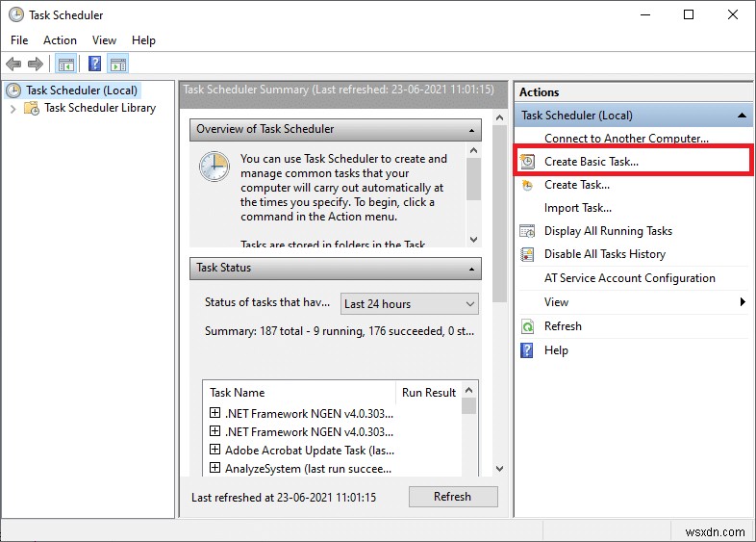Image resolution: width=756 pixels, height=542 pixels.
Task: Click the Overview text scrollbar thumb
Action: tap(473, 178)
